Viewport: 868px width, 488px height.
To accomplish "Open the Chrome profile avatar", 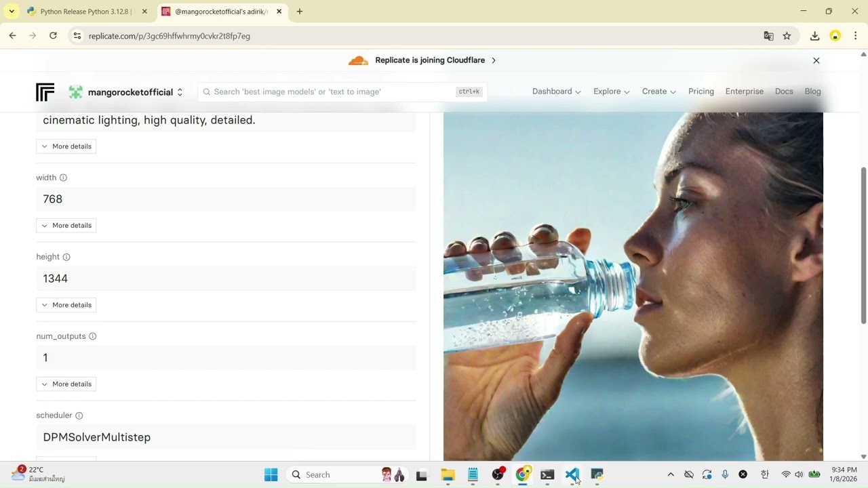I will (835, 36).
